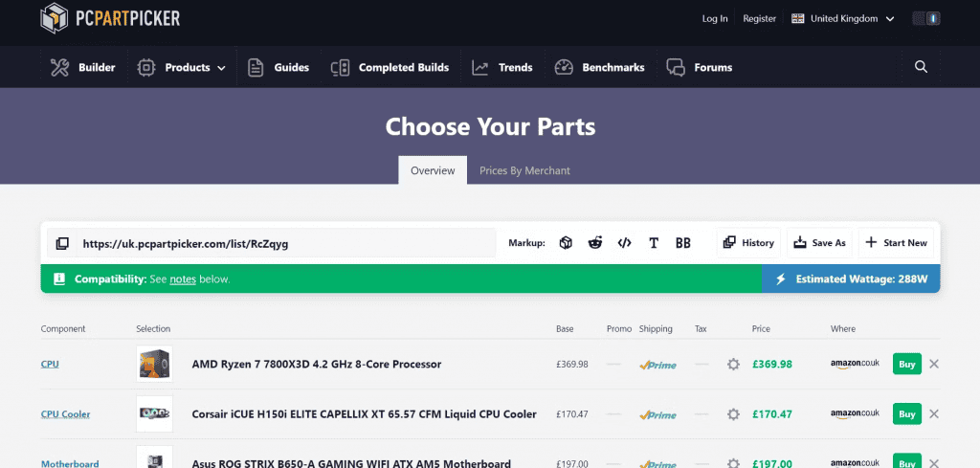Screen dimensions: 980x468
Task: Open the Motherboard component link
Action: [70, 463]
